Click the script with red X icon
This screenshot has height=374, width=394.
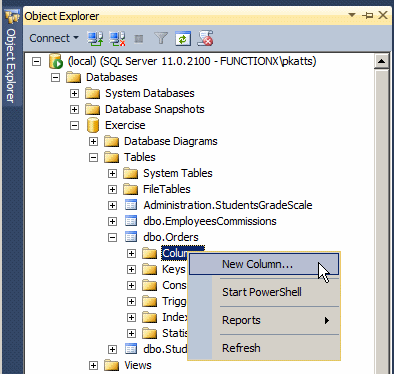coord(205,38)
